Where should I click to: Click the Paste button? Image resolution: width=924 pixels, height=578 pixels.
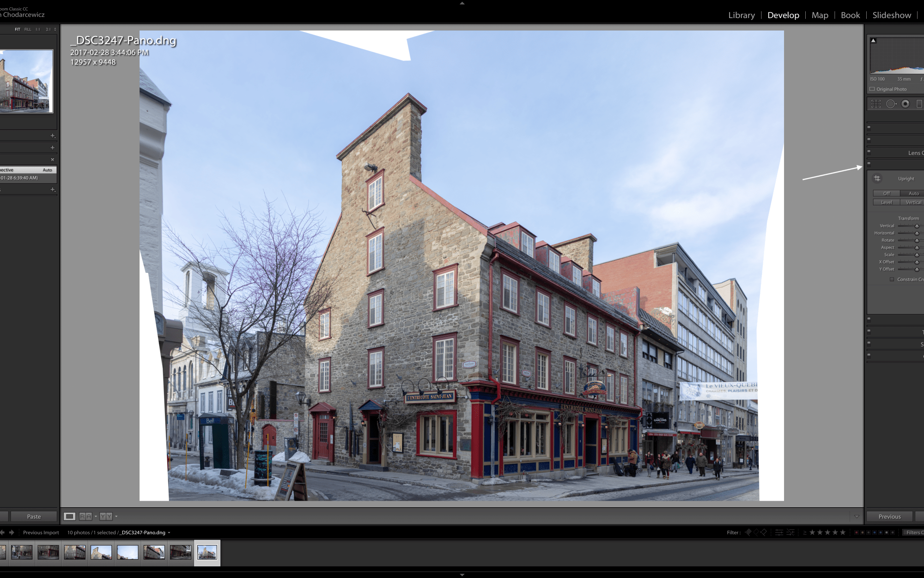pyautogui.click(x=34, y=517)
